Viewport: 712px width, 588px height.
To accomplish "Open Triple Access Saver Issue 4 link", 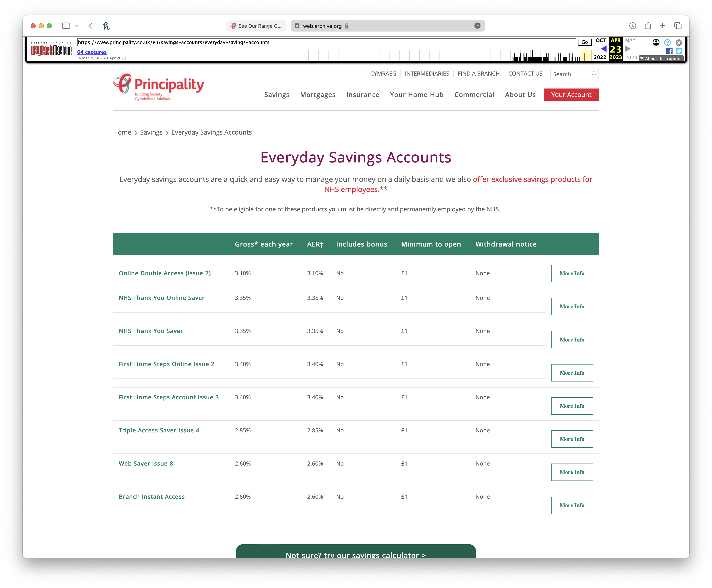I will click(x=159, y=431).
